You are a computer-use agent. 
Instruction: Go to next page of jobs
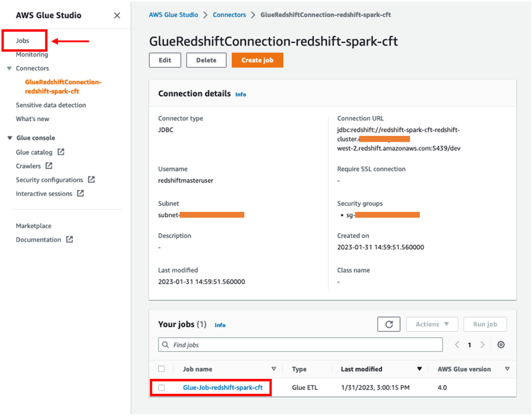[x=482, y=345]
